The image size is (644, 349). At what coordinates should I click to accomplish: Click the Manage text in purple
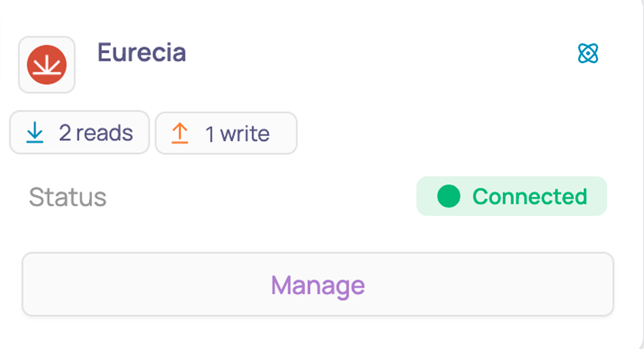318,285
